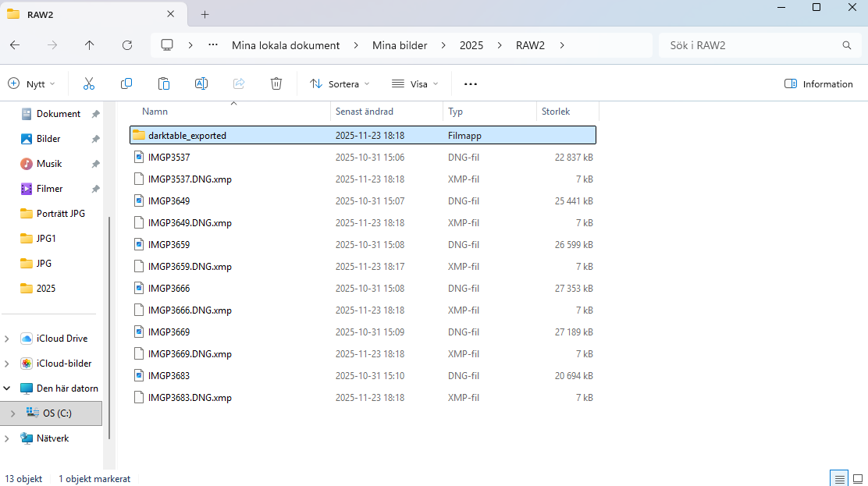Image resolution: width=868 pixels, height=486 pixels.
Task: Click the Cut scissors icon
Action: click(89, 83)
